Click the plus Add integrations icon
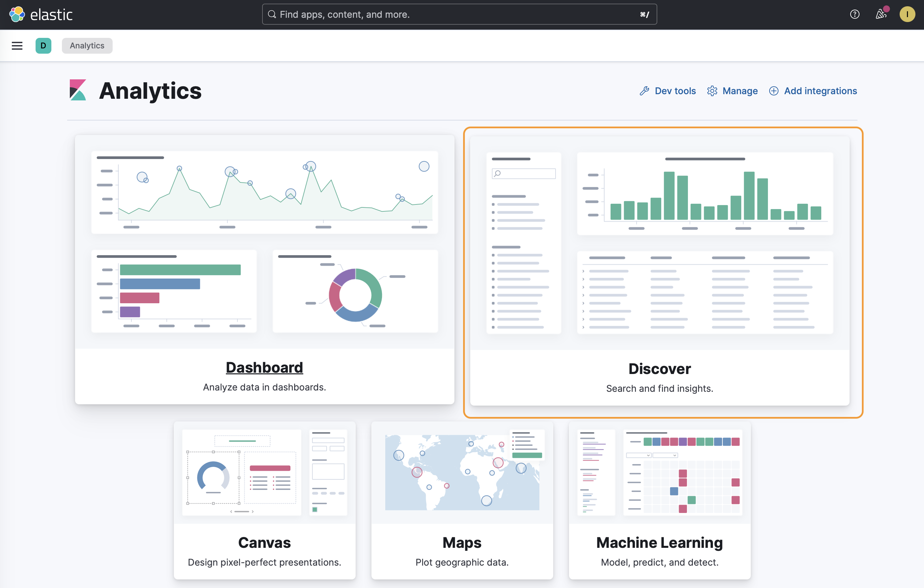The height and width of the screenshot is (588, 924). (x=774, y=91)
